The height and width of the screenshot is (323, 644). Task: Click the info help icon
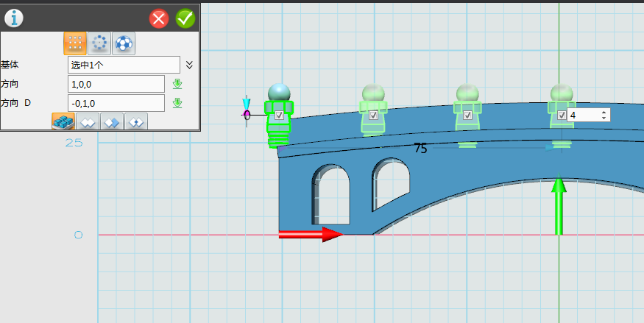[x=14, y=18]
